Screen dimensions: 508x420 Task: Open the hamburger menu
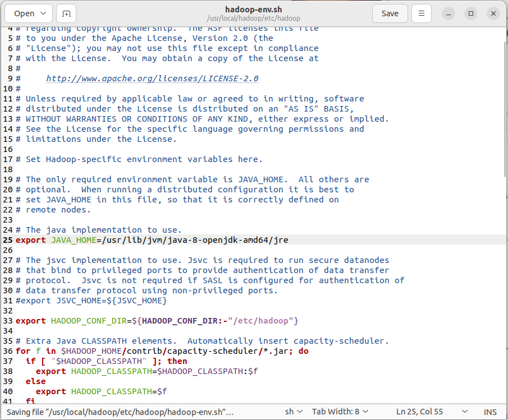(422, 13)
